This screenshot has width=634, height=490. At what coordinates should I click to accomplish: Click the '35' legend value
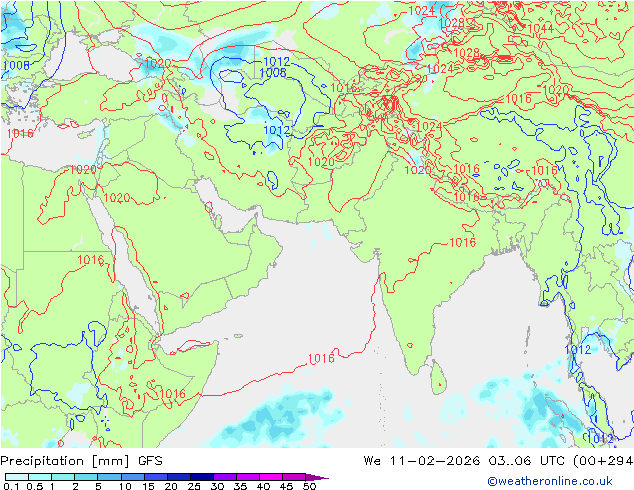pyautogui.click(x=240, y=486)
